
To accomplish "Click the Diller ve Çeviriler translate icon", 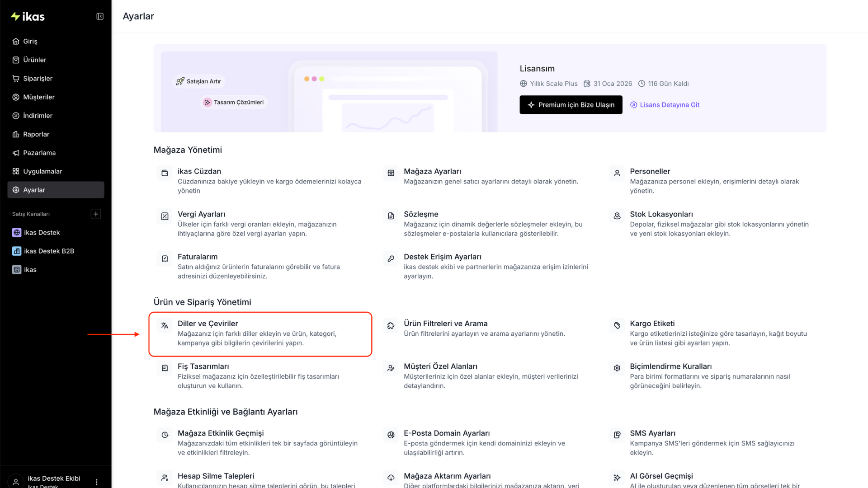I will pos(165,325).
